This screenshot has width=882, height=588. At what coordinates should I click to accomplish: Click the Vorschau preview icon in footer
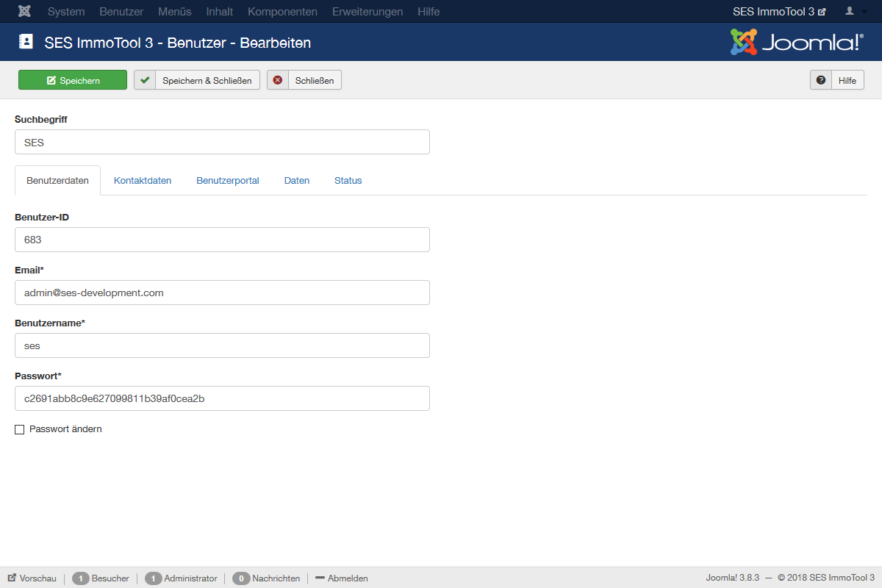click(12, 578)
